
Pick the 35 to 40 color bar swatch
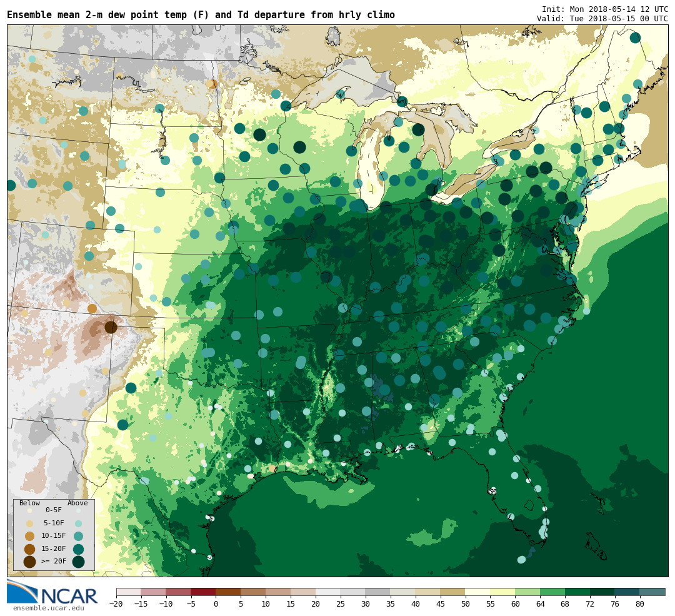coord(403,592)
